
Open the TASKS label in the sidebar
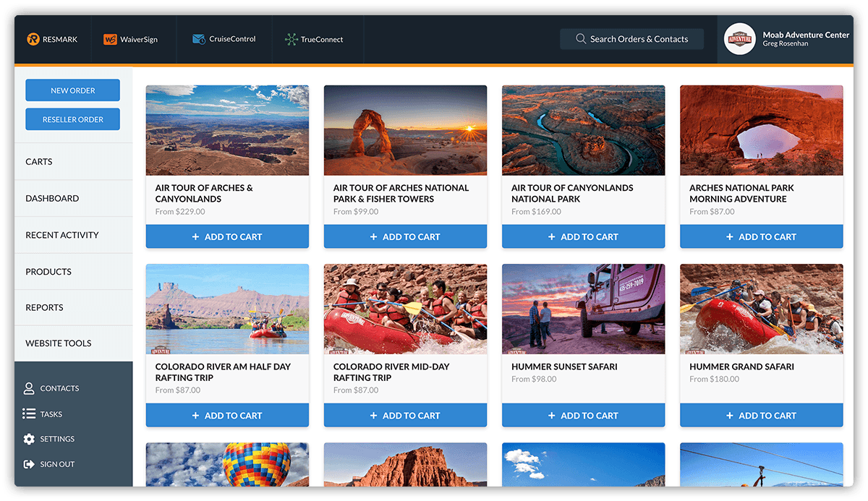(x=51, y=414)
